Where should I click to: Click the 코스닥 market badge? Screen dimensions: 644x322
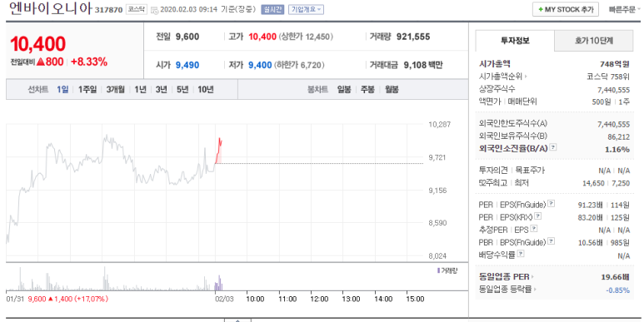click(x=136, y=9)
